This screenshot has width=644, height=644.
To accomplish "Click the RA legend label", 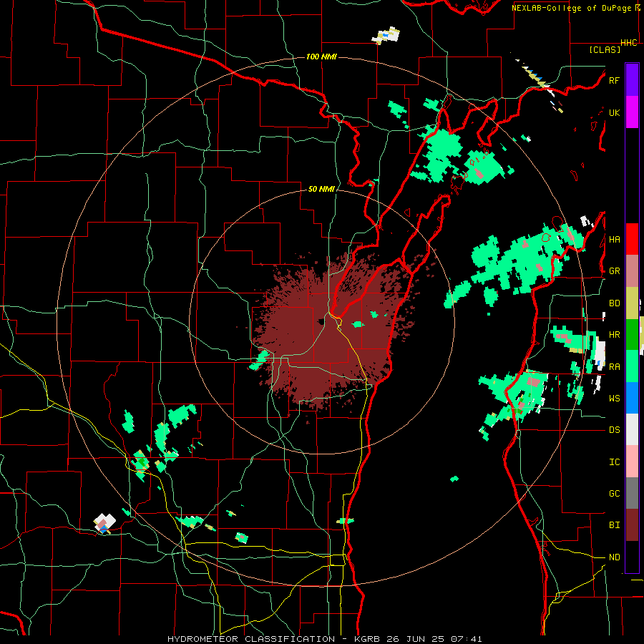I will pyautogui.click(x=615, y=367).
